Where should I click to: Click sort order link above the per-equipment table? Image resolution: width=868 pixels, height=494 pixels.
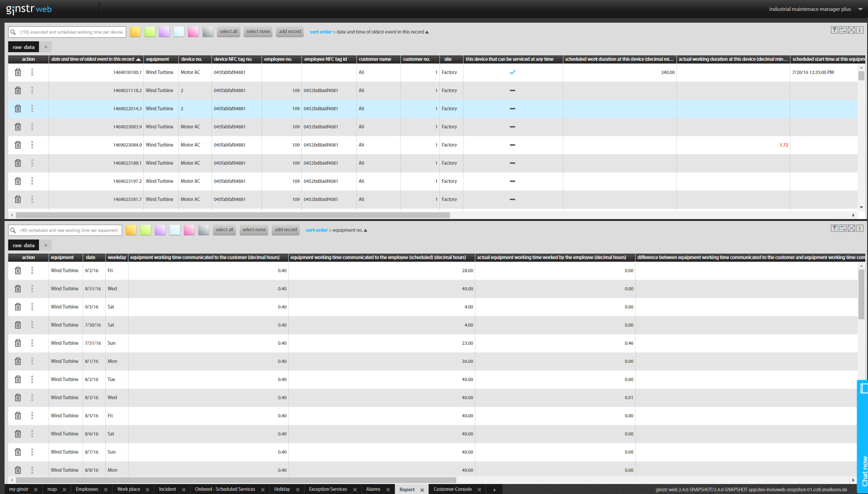coord(316,230)
